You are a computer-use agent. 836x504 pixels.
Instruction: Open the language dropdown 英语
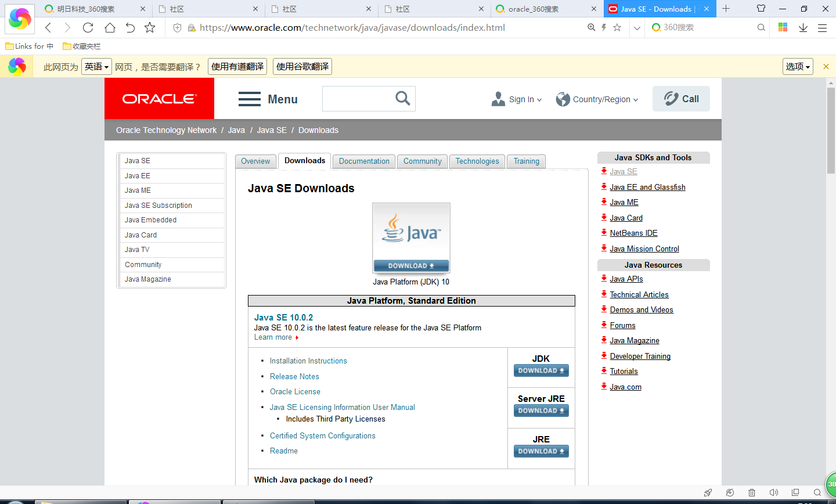[96, 67]
